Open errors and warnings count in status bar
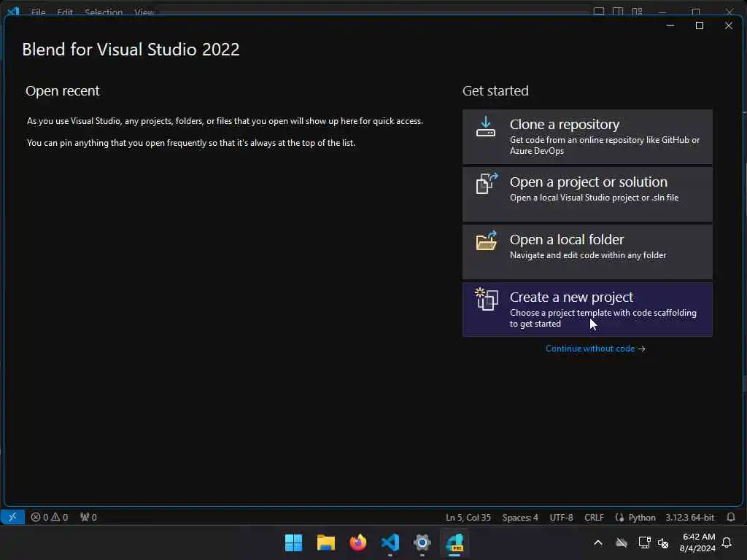 point(50,517)
